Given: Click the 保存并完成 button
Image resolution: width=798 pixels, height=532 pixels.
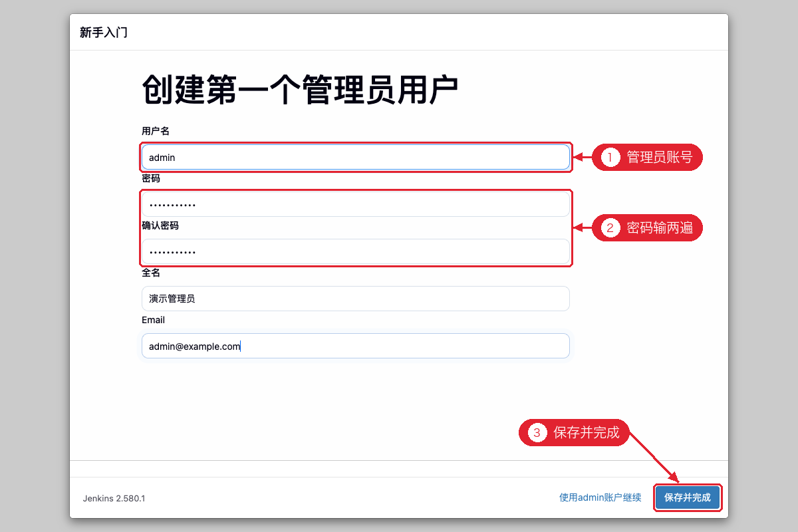Looking at the screenshot, I should (x=688, y=497).
